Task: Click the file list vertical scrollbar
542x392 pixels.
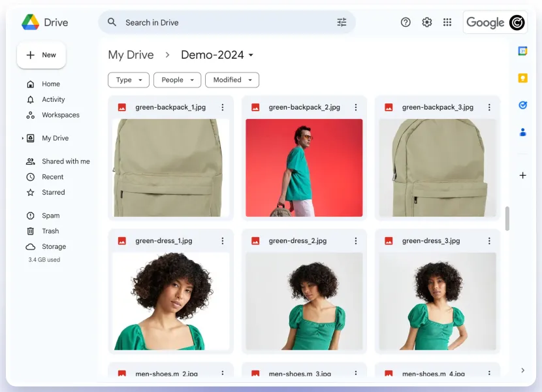Action: (x=507, y=219)
